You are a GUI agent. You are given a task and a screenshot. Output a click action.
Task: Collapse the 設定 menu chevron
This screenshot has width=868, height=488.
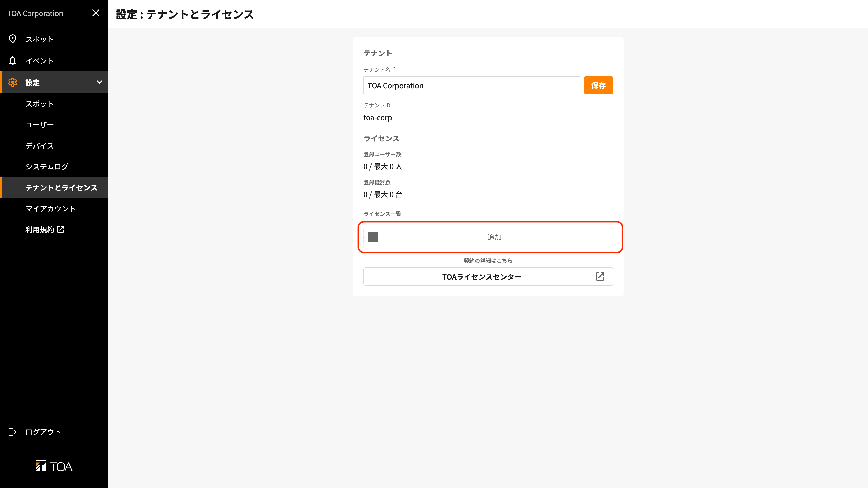click(x=99, y=82)
